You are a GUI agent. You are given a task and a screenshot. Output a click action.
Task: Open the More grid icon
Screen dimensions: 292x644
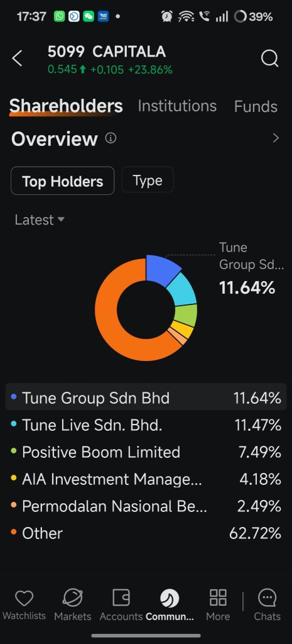[218, 597]
